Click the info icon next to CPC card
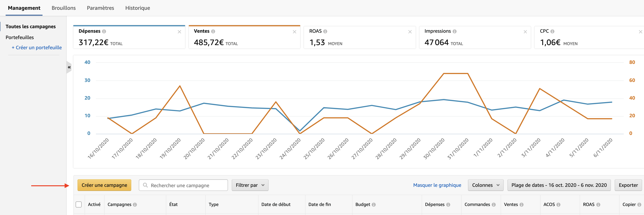This screenshot has width=644, height=215. click(x=552, y=31)
